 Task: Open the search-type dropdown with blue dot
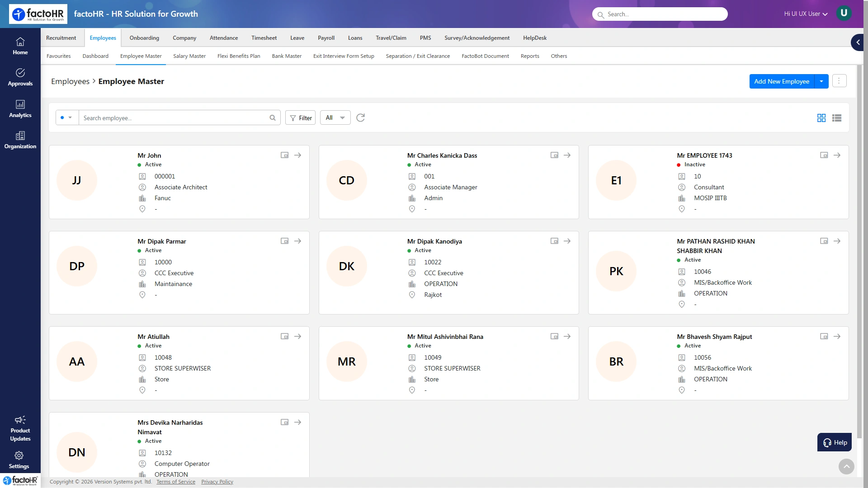(67, 117)
